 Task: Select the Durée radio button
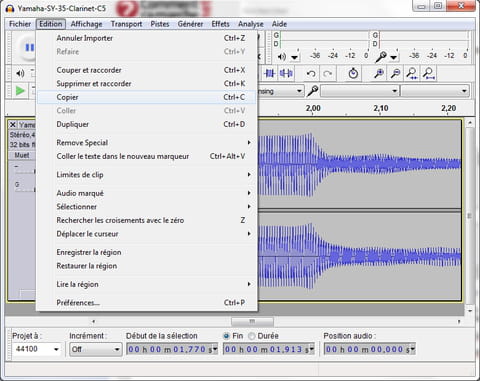252,336
